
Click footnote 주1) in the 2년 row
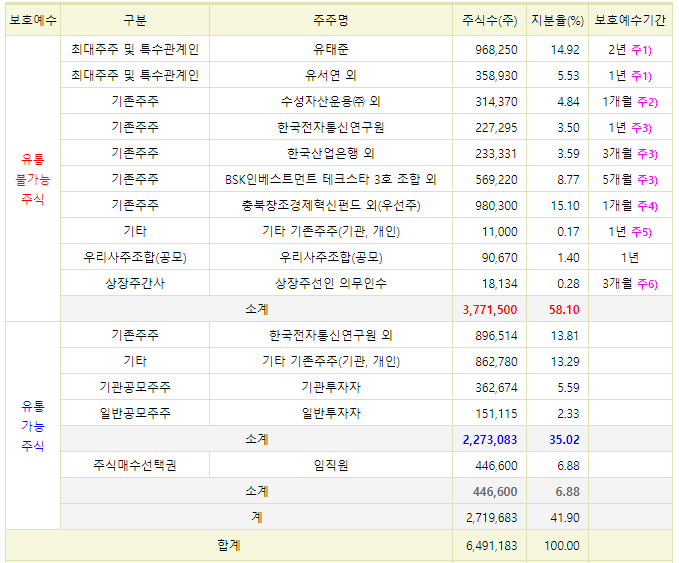[642, 50]
